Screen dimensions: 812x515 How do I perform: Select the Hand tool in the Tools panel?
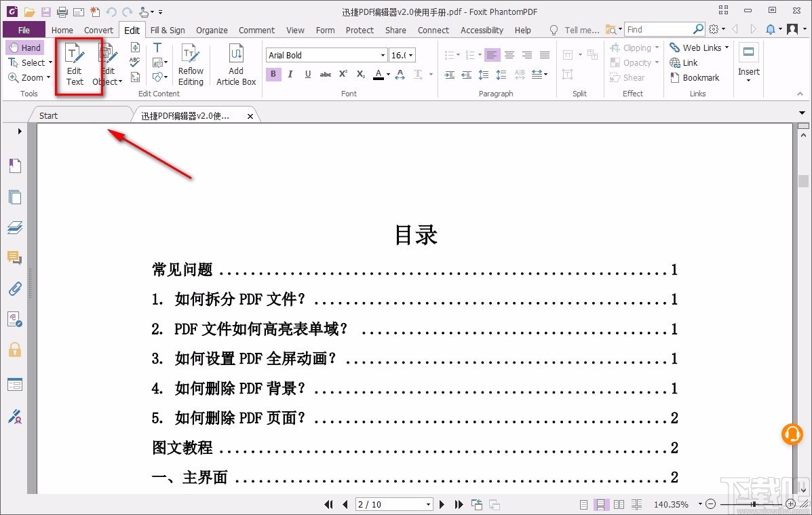click(x=24, y=47)
